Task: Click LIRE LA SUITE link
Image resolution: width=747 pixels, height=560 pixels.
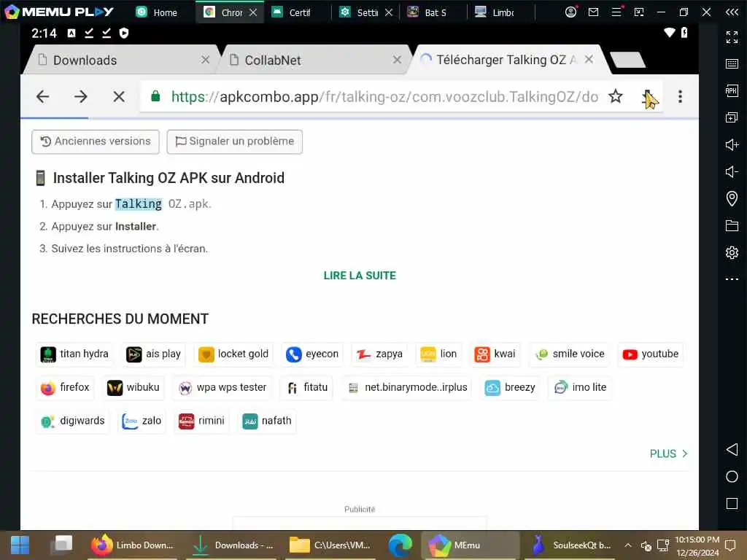Action: click(x=360, y=275)
